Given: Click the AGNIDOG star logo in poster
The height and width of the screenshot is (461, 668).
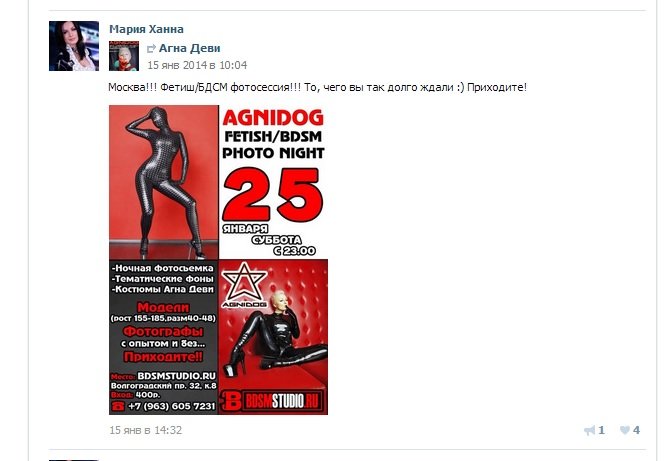Looking at the screenshot, I should [x=244, y=284].
